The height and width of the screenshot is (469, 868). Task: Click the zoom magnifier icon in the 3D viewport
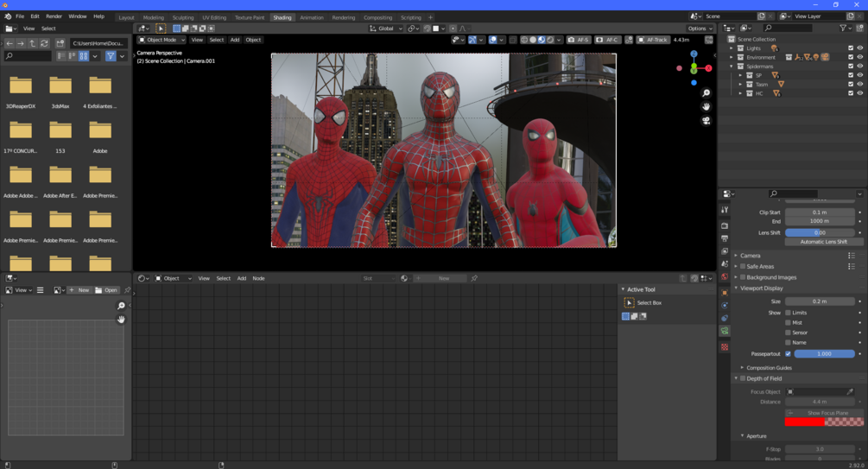(x=706, y=93)
